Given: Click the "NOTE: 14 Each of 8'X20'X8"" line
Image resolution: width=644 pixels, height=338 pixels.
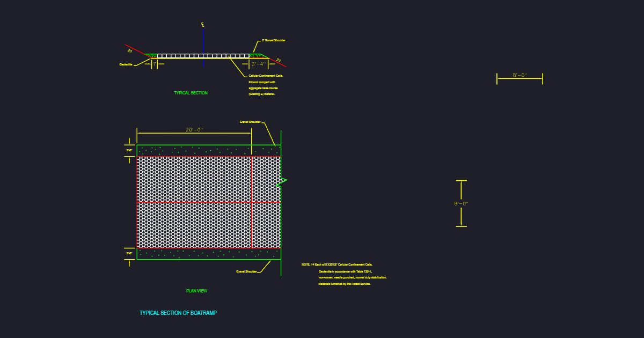Looking at the screenshot, I should [x=337, y=264].
